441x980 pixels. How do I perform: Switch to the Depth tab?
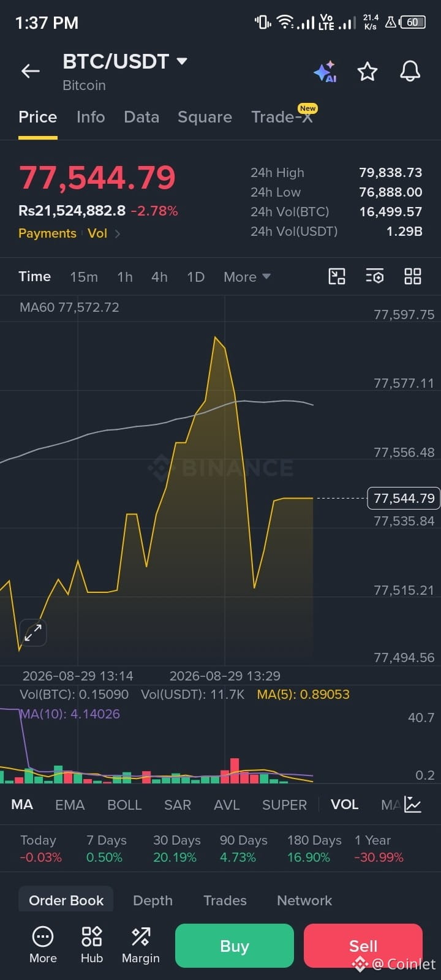[x=153, y=900]
